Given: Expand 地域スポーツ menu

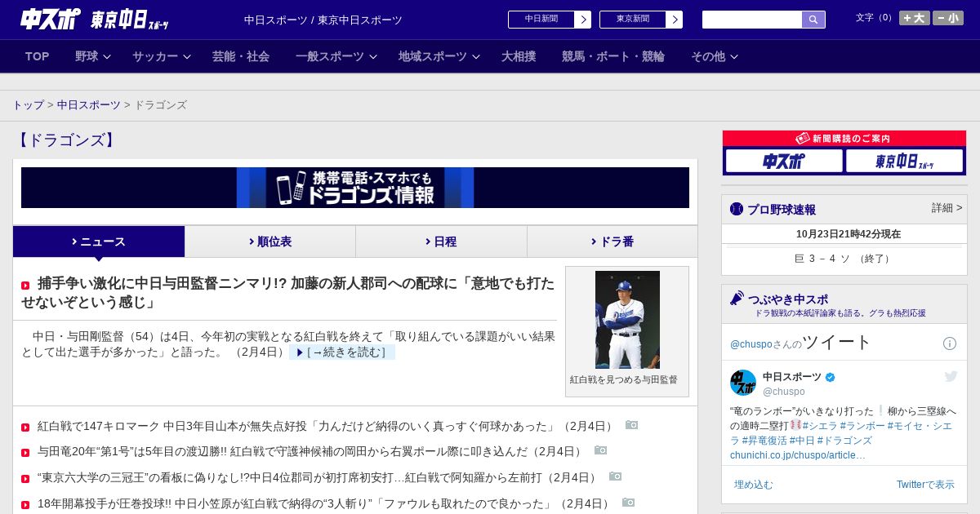Looking at the screenshot, I should pos(439,56).
